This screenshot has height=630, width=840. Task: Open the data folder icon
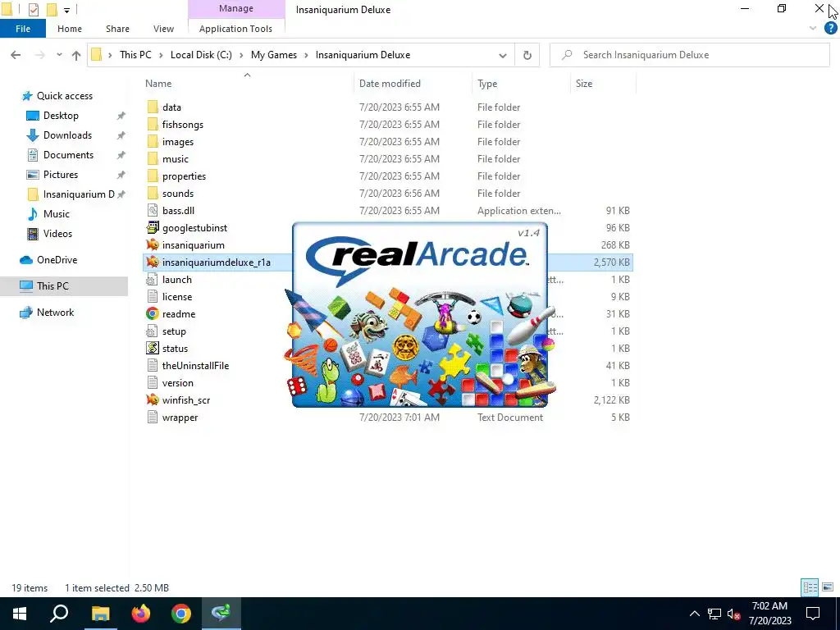click(153, 107)
